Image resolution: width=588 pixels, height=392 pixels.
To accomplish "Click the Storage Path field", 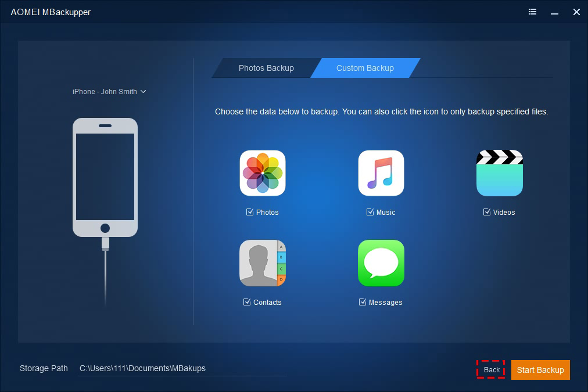I will coord(182,368).
